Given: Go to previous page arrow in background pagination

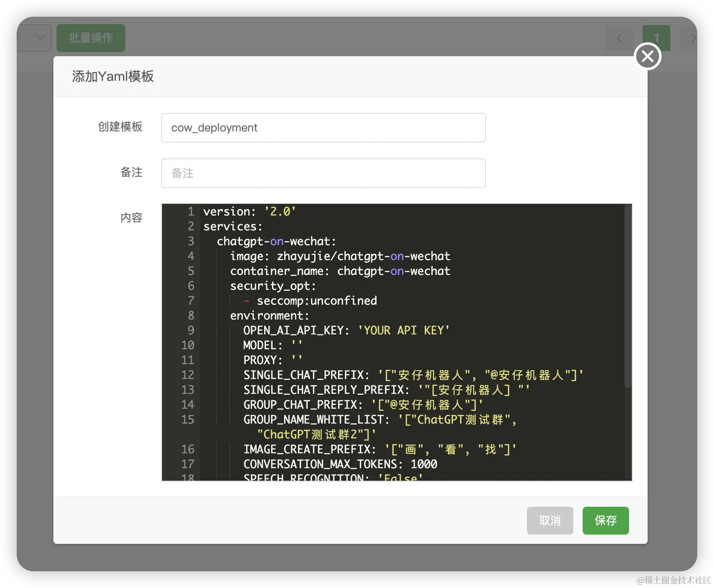Looking at the screenshot, I should coord(619,38).
